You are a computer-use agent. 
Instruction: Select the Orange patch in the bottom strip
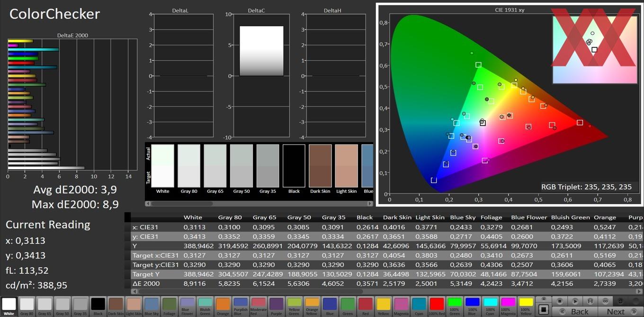[x=223, y=306]
